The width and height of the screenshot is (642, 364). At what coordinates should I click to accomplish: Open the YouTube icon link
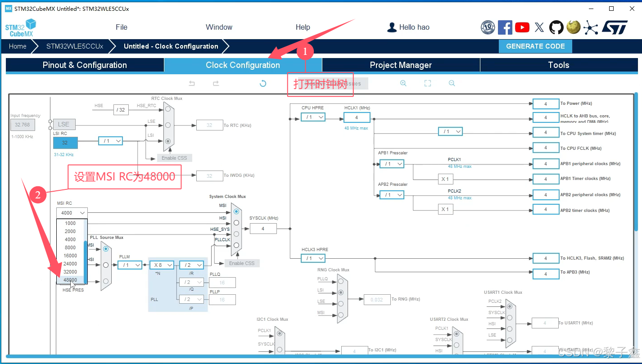(522, 27)
